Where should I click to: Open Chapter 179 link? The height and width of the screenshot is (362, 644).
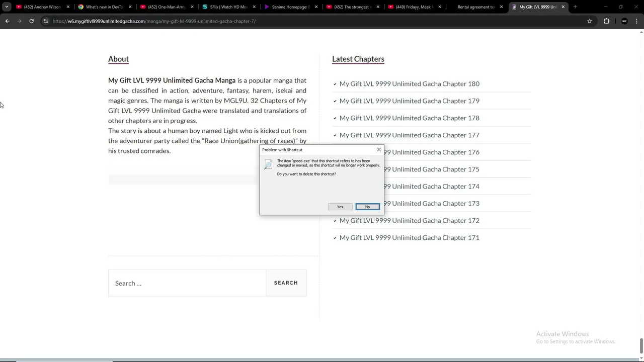pyautogui.click(x=410, y=101)
